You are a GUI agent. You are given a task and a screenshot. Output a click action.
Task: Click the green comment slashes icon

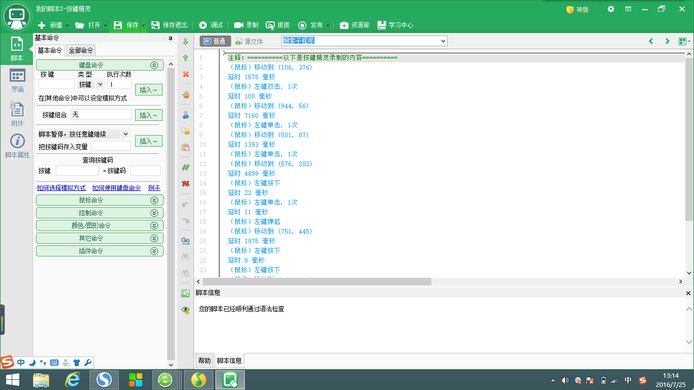pos(185,167)
